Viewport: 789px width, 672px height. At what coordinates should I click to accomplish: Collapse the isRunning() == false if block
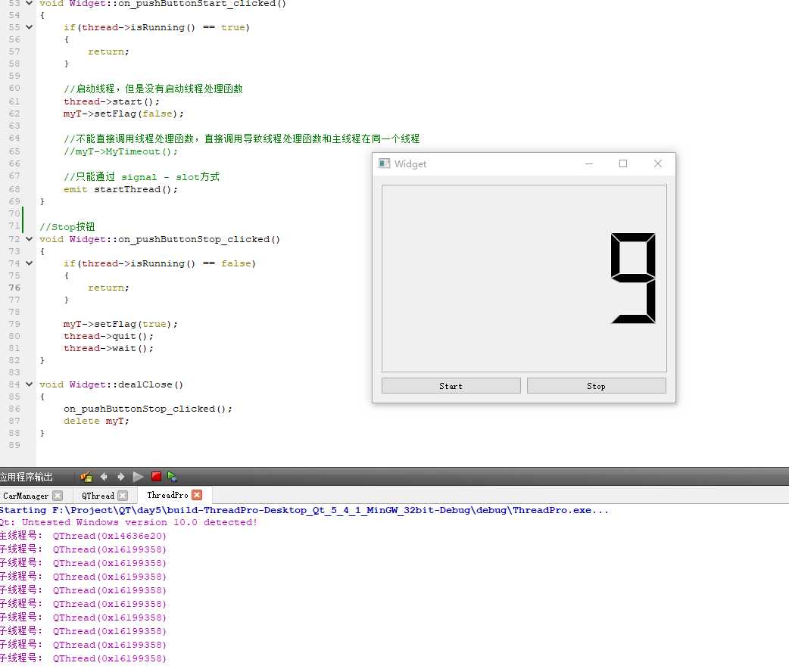30,263
